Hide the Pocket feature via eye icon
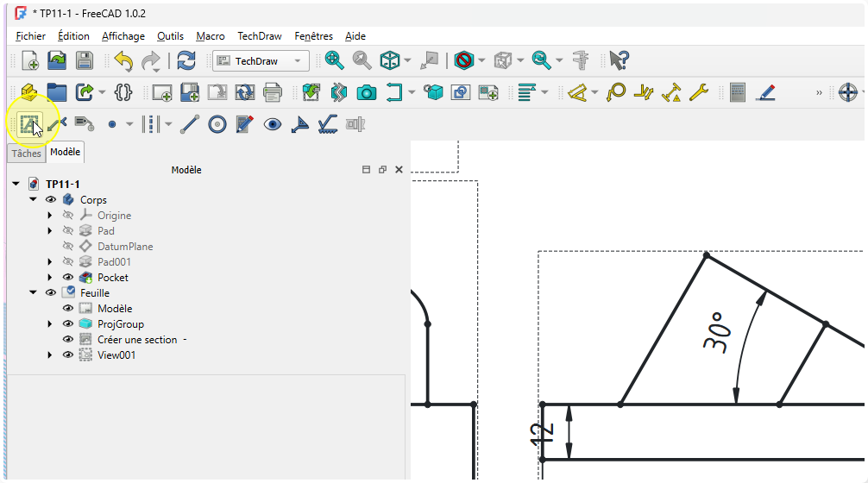This screenshot has height=483, width=868. click(68, 278)
